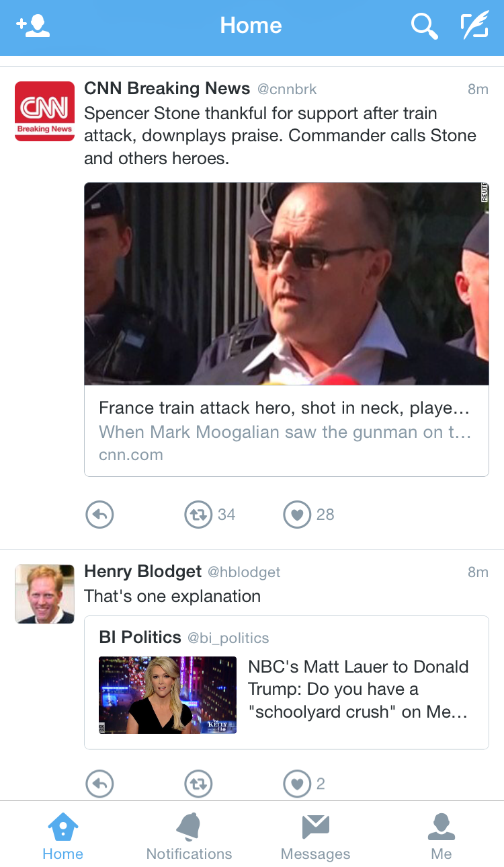Tap the add contact icon
Viewport: 504px width, 867px height.
click(x=33, y=26)
